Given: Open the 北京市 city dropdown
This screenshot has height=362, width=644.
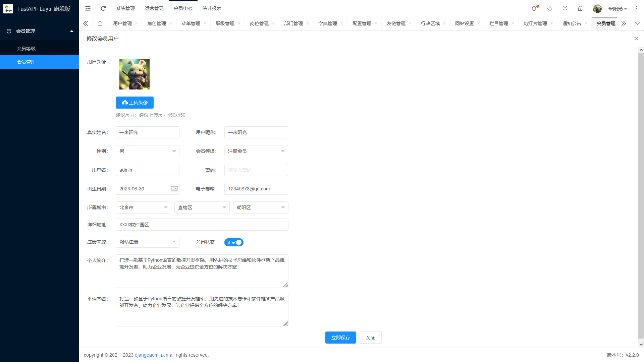Looking at the screenshot, I should [x=143, y=207].
